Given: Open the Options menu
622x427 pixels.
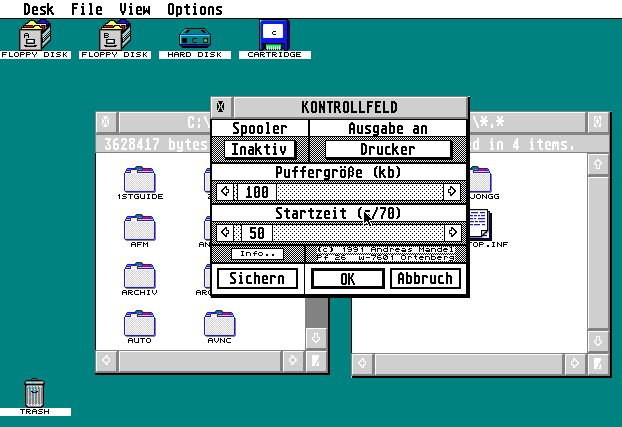Looking at the screenshot, I should [x=195, y=9].
